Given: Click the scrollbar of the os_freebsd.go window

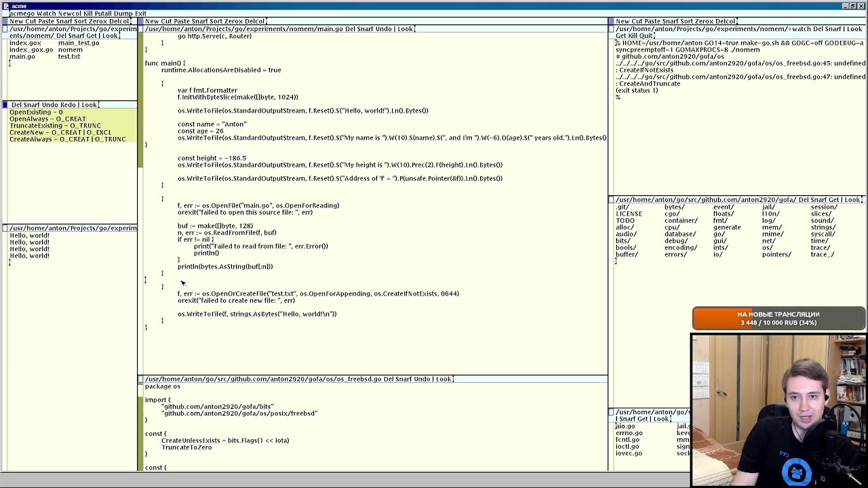Looking at the screenshot, I should point(140,427).
